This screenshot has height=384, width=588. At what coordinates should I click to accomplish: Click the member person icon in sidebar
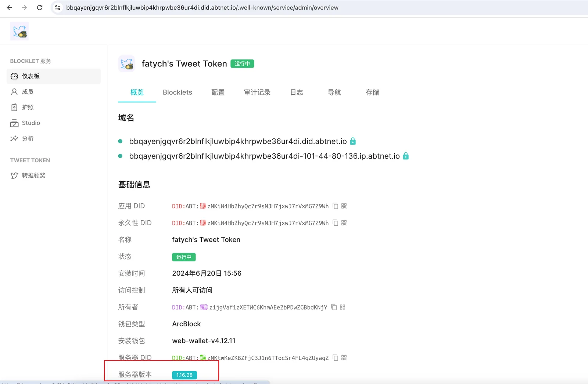click(14, 92)
